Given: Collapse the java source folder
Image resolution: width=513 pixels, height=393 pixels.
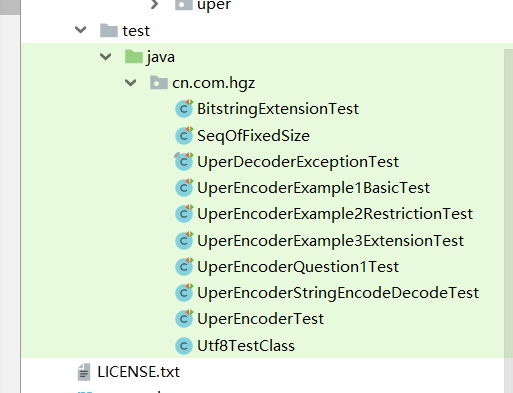Looking at the screenshot, I should tap(106, 56).
